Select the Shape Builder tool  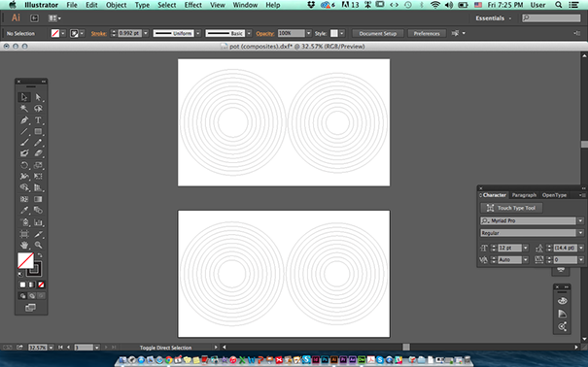click(24, 187)
